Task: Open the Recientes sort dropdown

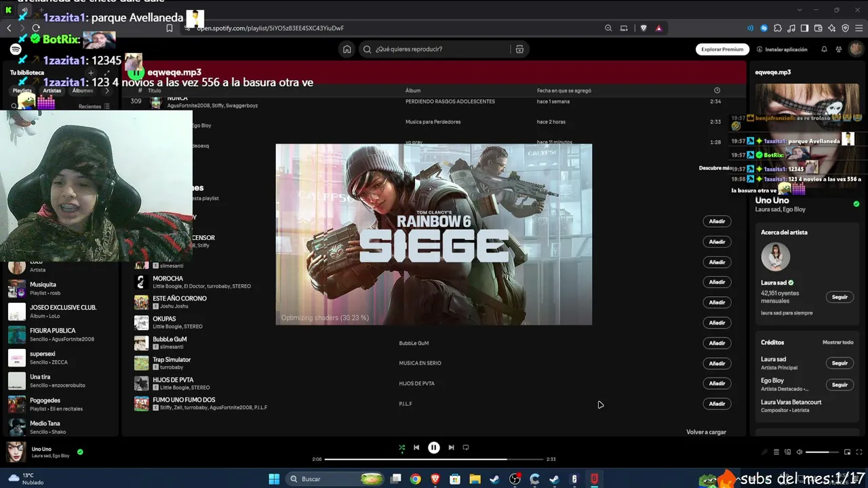Action: (94, 106)
